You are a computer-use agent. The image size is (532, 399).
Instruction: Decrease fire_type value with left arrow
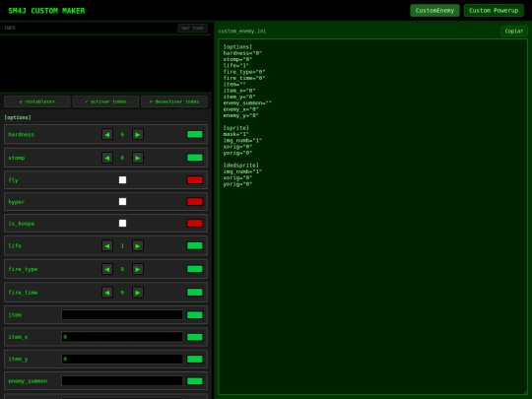[x=107, y=269]
